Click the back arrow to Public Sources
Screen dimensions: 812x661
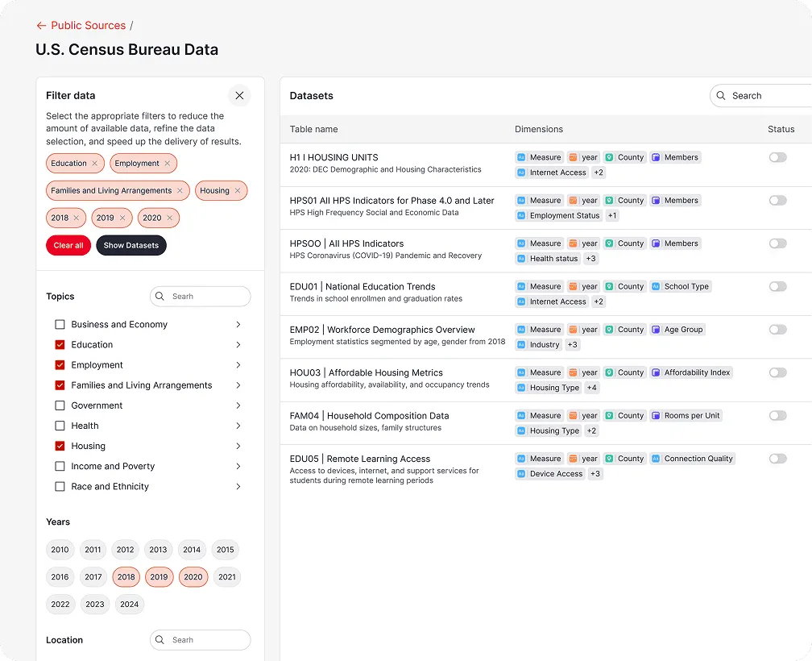(x=41, y=25)
